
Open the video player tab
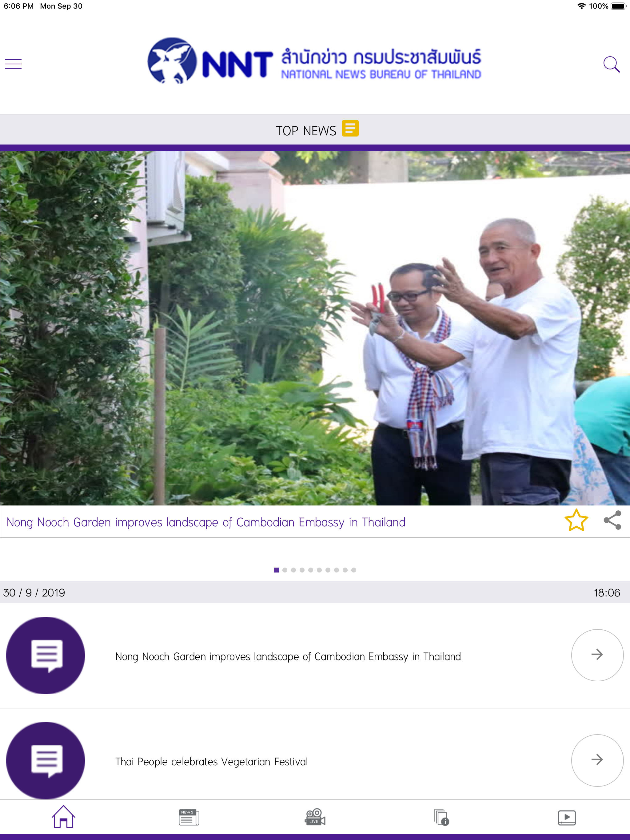pos(567,817)
